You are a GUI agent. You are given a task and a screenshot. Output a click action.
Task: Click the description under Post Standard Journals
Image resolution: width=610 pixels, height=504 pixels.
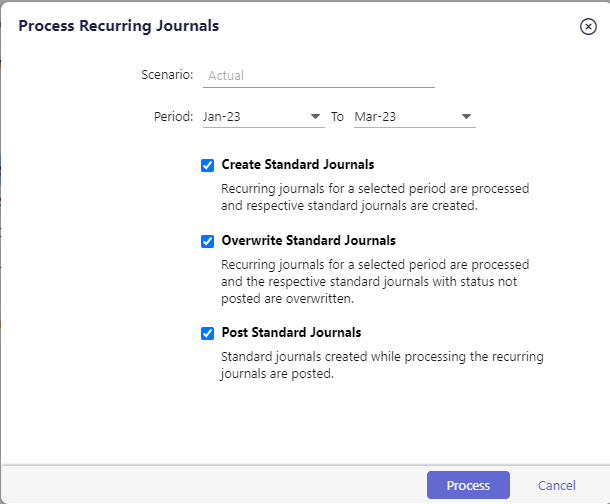(382, 365)
